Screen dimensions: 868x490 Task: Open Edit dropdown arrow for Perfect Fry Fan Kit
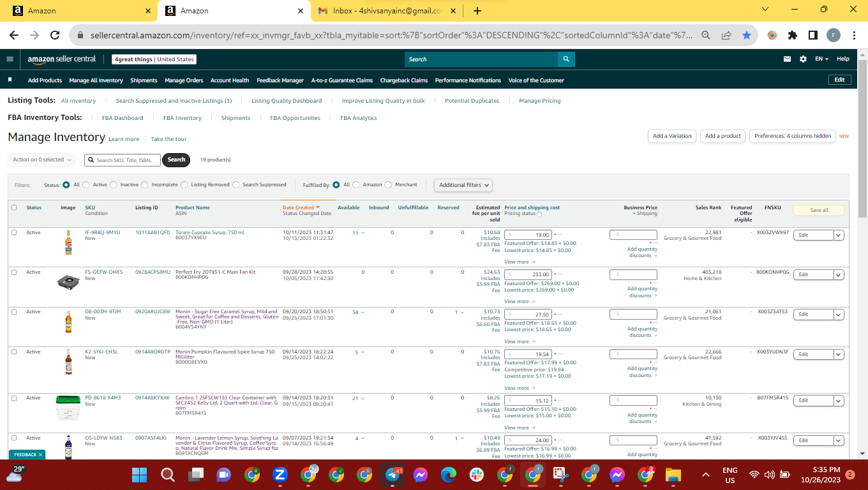click(839, 274)
